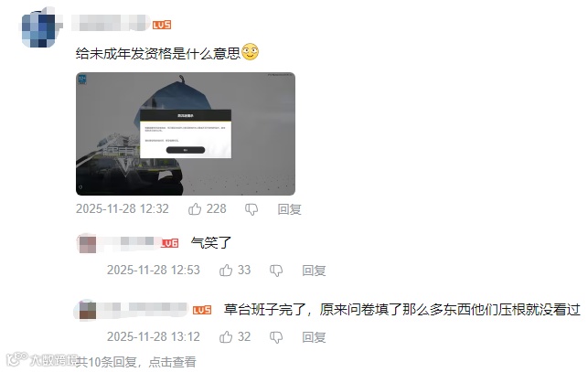Reply to the 12:53 comment via 回复
This screenshot has height=372, width=588.
tap(314, 271)
